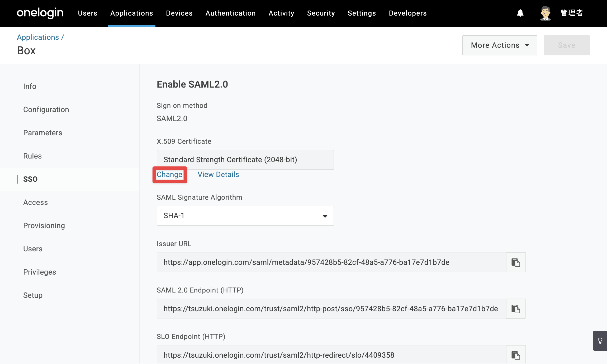Viewport: 607px width, 364px height.
Task: Click the onelogin logo
Action: 40,13
